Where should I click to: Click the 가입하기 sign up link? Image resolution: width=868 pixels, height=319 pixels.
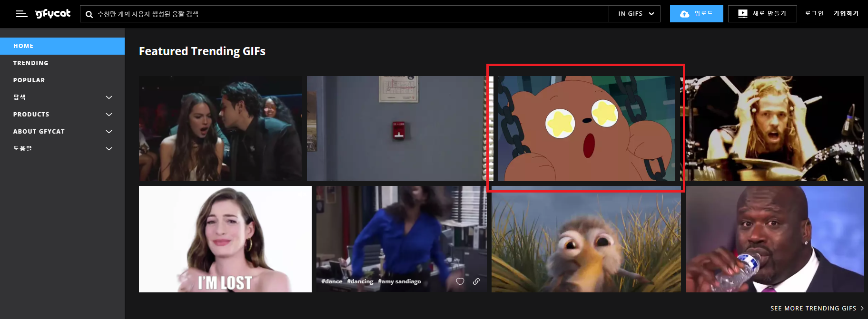tap(846, 13)
